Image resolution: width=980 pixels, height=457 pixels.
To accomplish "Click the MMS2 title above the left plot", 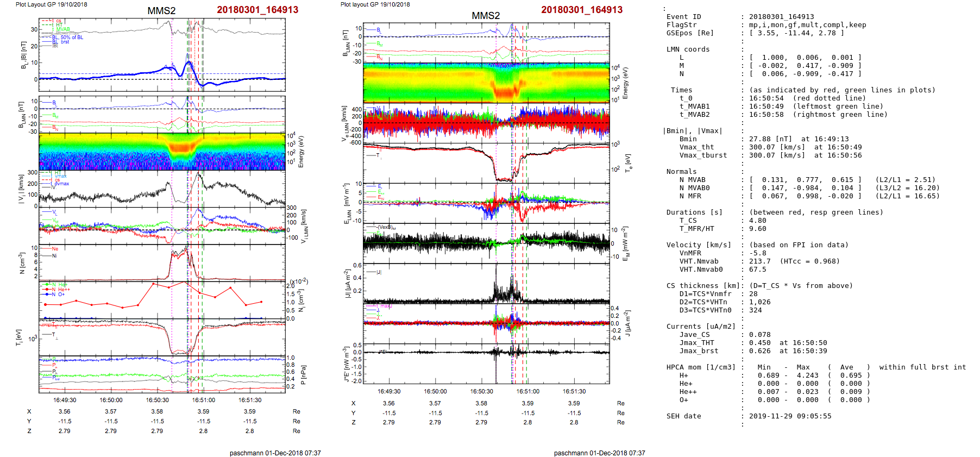I will point(161,11).
